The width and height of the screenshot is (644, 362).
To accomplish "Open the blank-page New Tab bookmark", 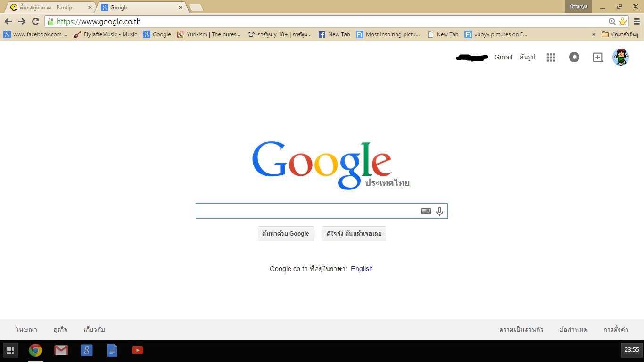I will (443, 34).
